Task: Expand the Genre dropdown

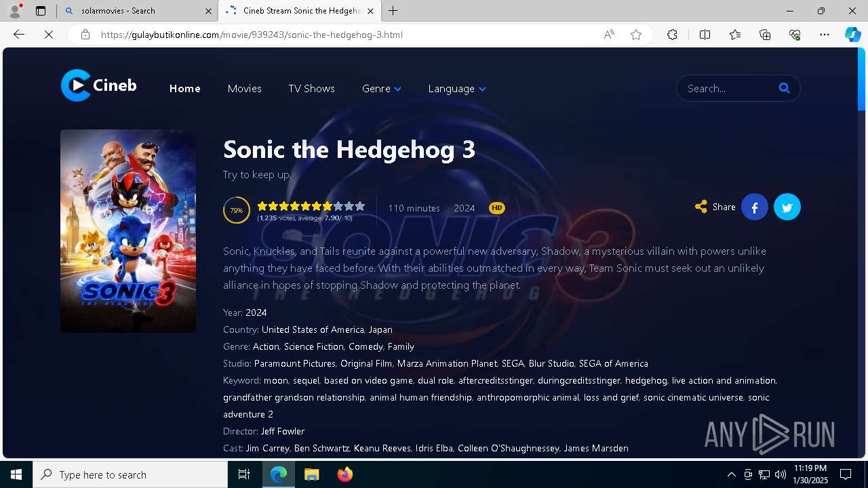Action: click(x=382, y=88)
